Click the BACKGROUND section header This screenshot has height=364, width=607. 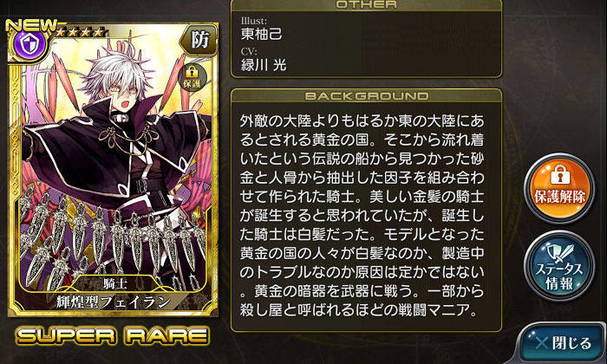coord(366,95)
